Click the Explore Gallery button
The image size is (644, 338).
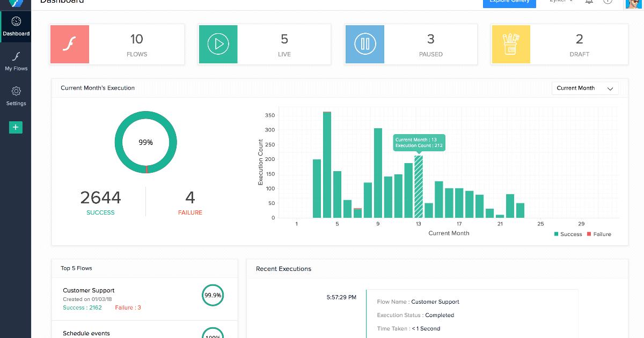pyautogui.click(x=509, y=2)
